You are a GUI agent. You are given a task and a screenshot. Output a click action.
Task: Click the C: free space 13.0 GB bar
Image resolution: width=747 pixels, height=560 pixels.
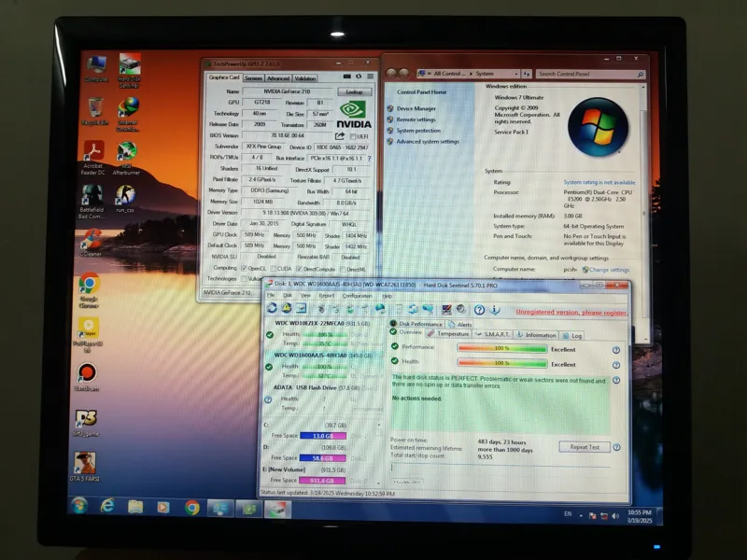coord(322,436)
